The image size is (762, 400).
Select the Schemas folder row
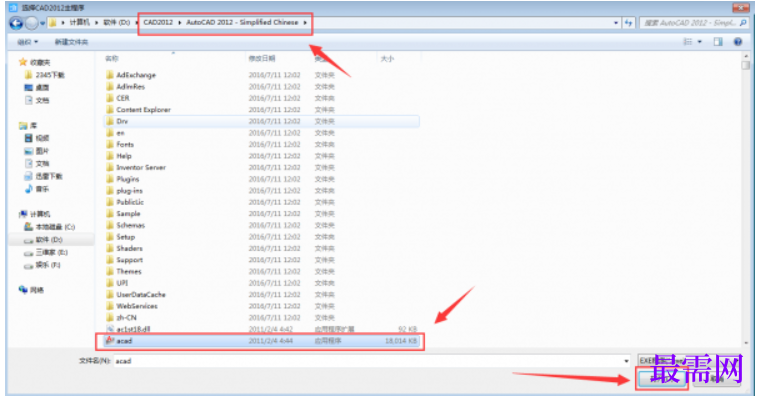pos(261,225)
